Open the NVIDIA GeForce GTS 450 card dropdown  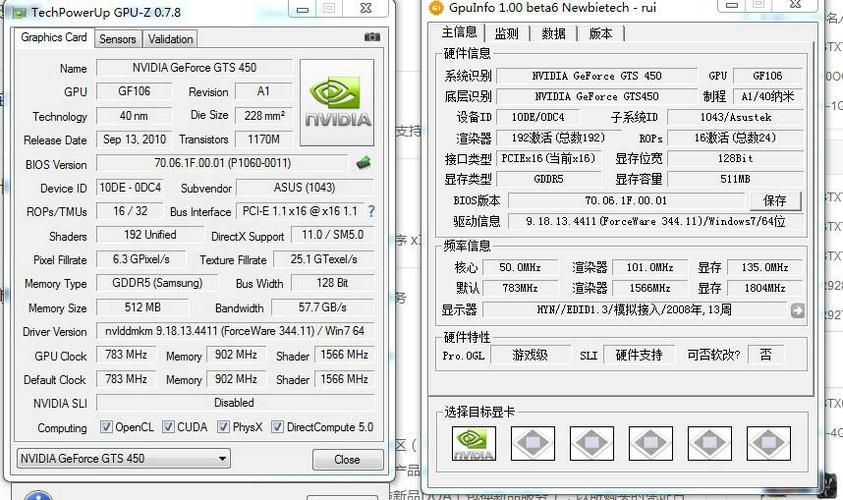(x=124, y=459)
